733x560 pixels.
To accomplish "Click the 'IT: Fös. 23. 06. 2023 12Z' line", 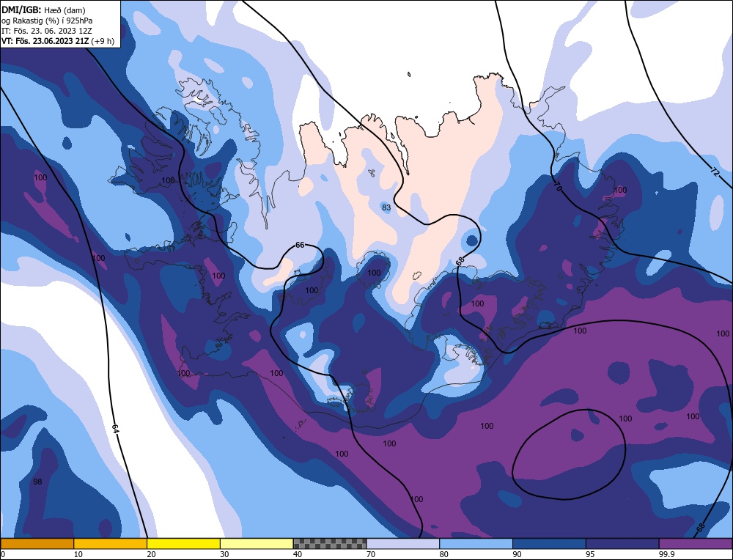I will click(x=47, y=30).
